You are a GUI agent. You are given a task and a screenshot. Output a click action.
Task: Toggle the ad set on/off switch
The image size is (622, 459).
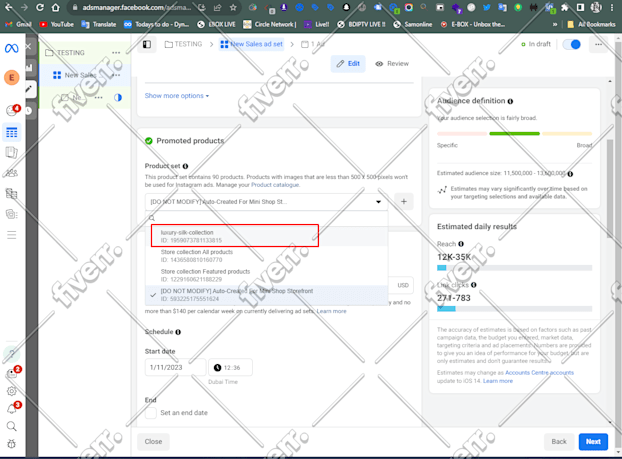[572, 44]
